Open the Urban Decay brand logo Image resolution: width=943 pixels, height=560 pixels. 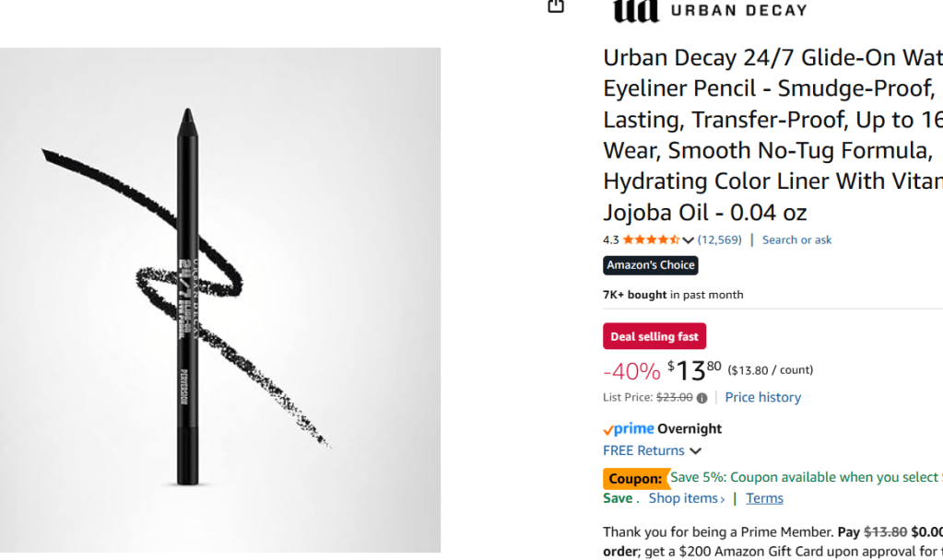point(710,10)
